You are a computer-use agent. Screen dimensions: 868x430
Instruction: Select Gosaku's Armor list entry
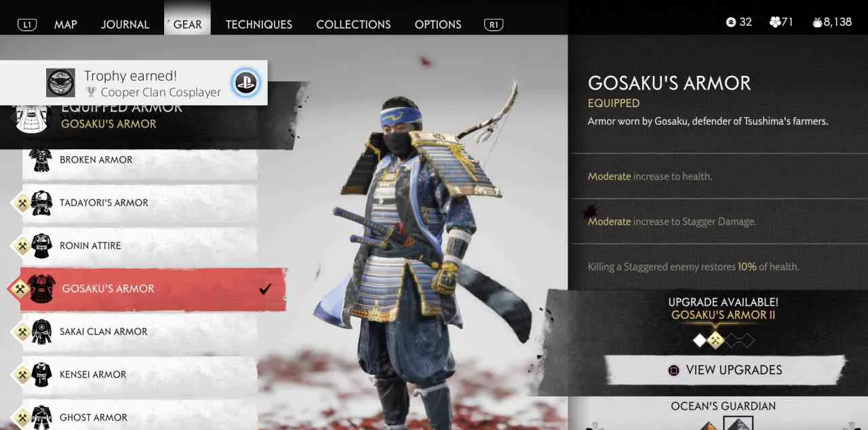[x=153, y=289]
